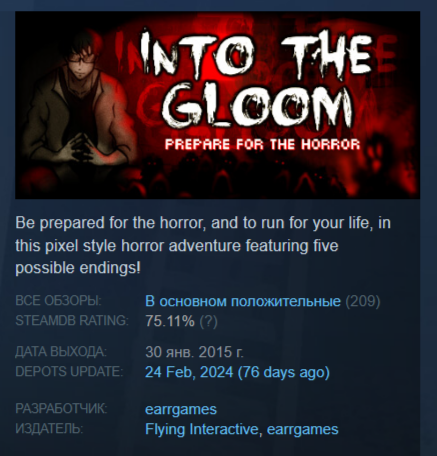The width and height of the screenshot is (437, 456).
Task: Click the game description paragraph text
Action: tap(203, 245)
